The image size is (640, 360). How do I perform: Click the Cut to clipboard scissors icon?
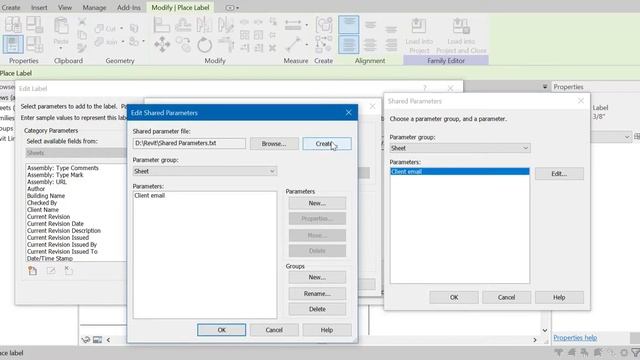point(82,22)
